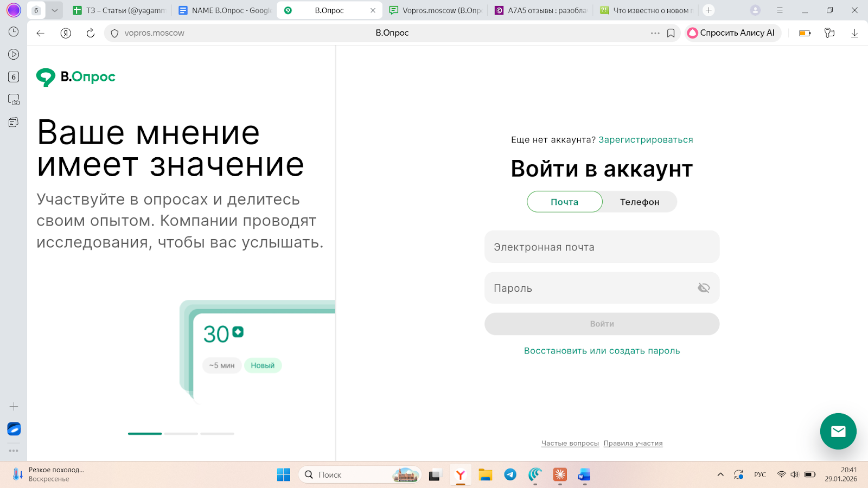This screenshot has width=868, height=488.
Task: Open the Yandex Music player sidebar icon
Action: [x=14, y=54]
